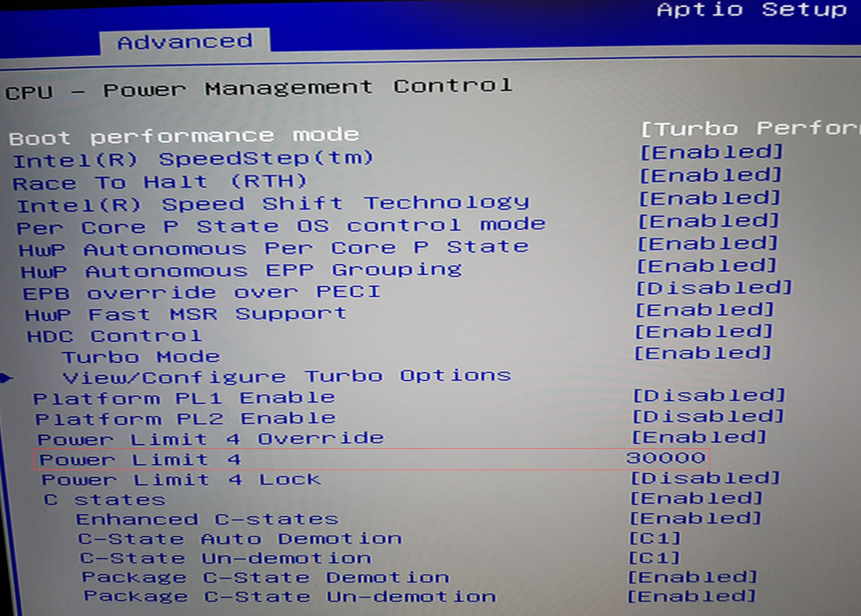This screenshot has width=861, height=616.
Task: Change C states [Enabled] value
Action: click(x=697, y=498)
